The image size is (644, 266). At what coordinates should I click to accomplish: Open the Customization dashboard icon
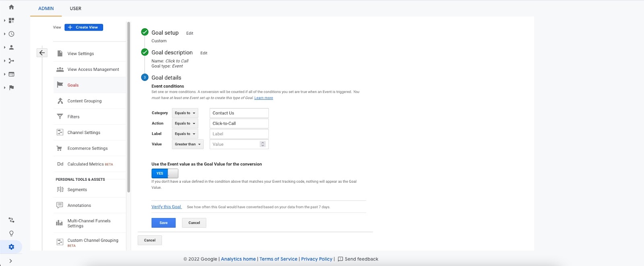[11, 21]
